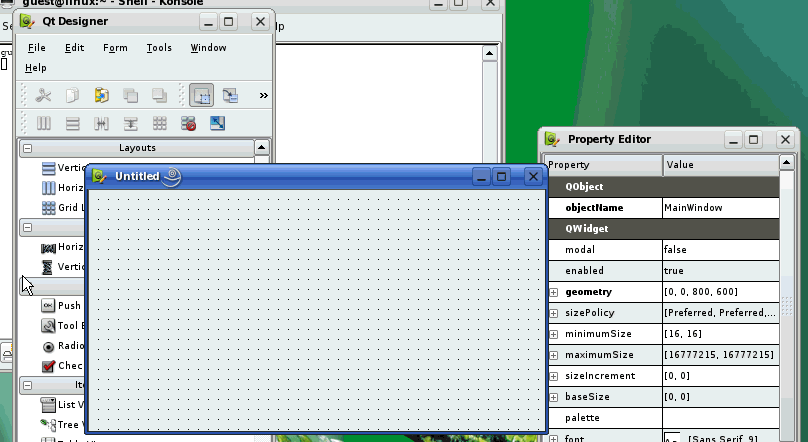The image size is (808, 442).
Task: Click Lay Out Horizontally in Splitter icon
Action: (102, 123)
